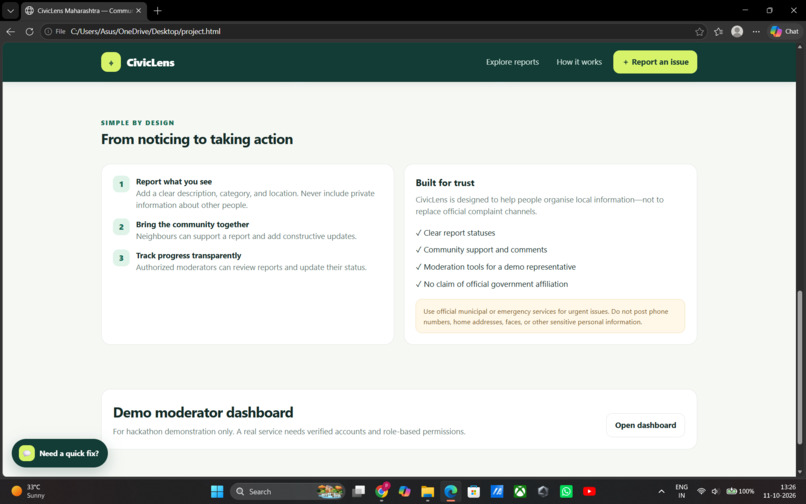Open the Explore reports nav link

click(512, 62)
